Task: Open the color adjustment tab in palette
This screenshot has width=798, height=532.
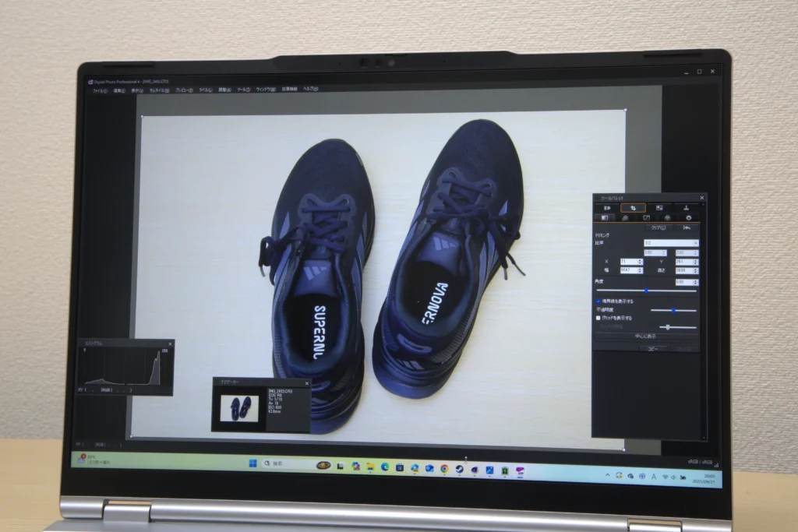Action: coord(667,218)
